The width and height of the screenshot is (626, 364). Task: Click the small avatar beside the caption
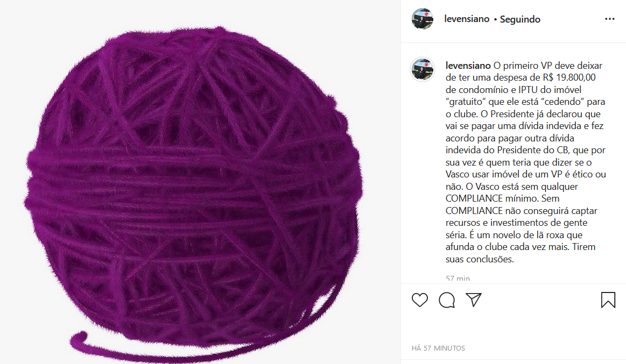point(423,69)
